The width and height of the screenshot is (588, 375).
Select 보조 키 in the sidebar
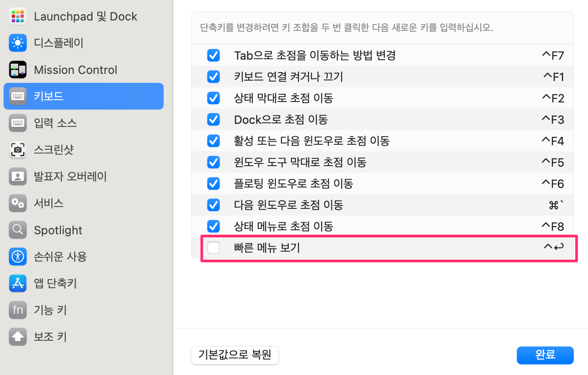click(50, 337)
